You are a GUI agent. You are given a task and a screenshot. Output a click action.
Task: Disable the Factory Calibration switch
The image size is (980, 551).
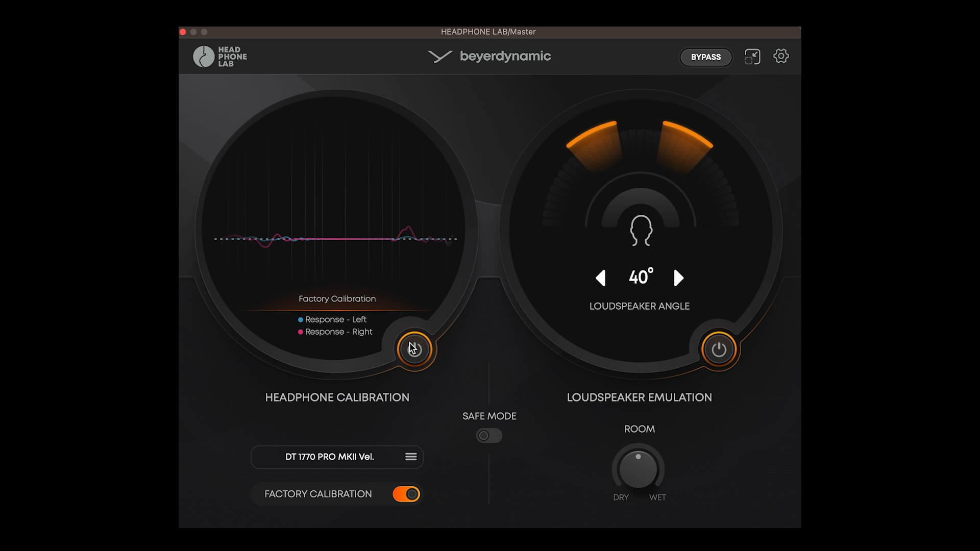tap(406, 494)
